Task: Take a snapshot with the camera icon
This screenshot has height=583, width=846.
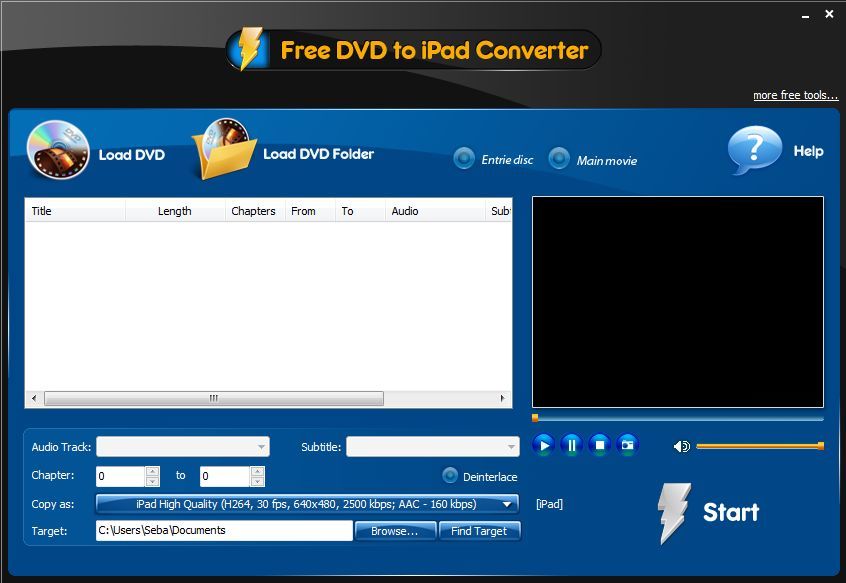Action: (627, 445)
